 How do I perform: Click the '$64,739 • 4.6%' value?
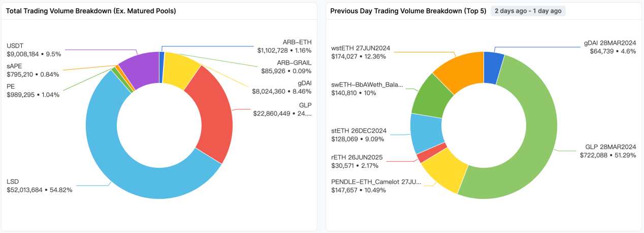[x=613, y=51]
